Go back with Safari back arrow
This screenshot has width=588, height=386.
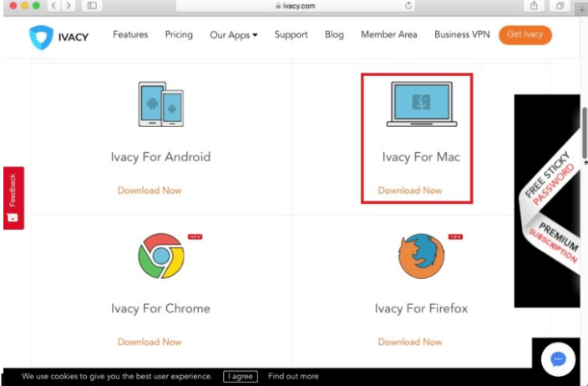(x=54, y=6)
